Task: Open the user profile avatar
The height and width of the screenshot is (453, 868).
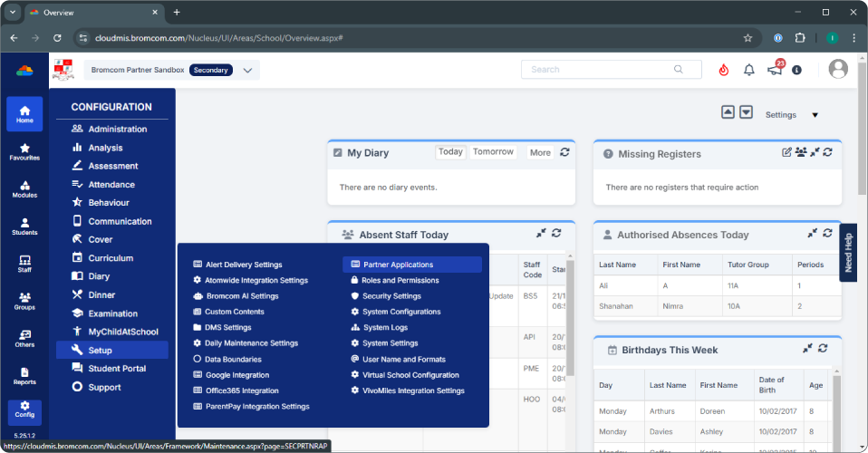Action: 838,70
